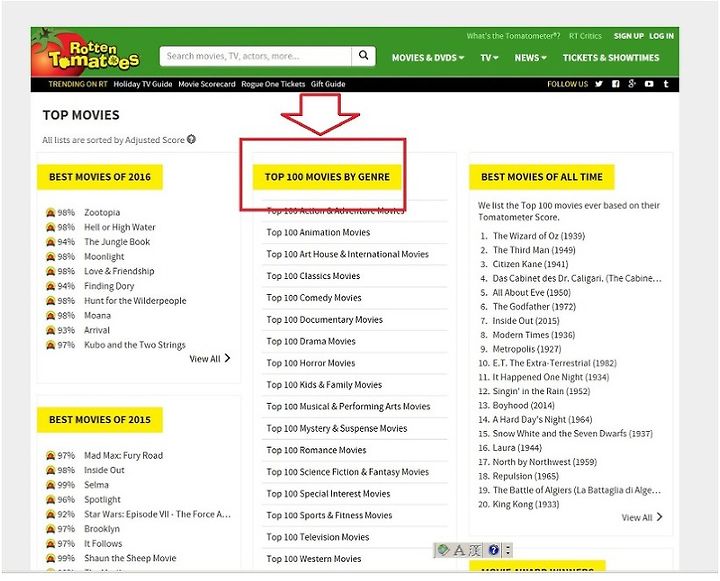The height and width of the screenshot is (581, 720).
Task: Open Rotten Tomatoes YouTube channel icon
Action: [x=649, y=84]
